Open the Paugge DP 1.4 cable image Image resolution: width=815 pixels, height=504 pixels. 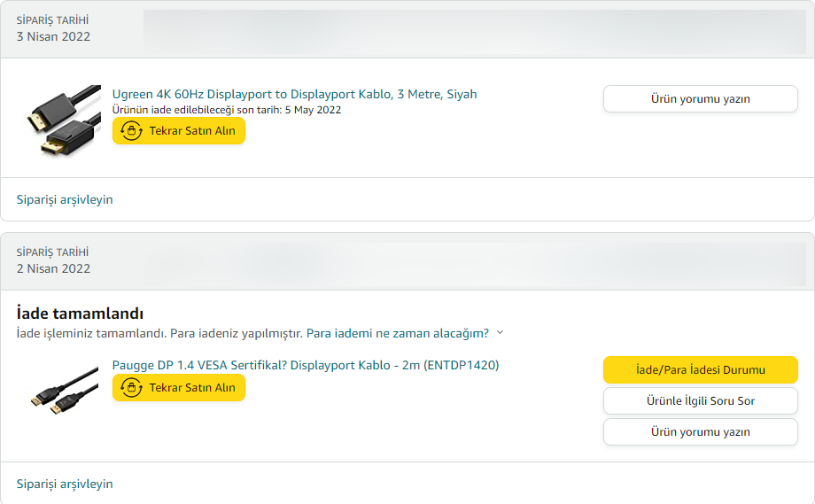(x=60, y=390)
